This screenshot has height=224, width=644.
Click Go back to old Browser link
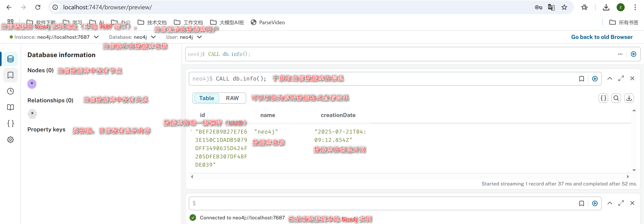pos(602,37)
